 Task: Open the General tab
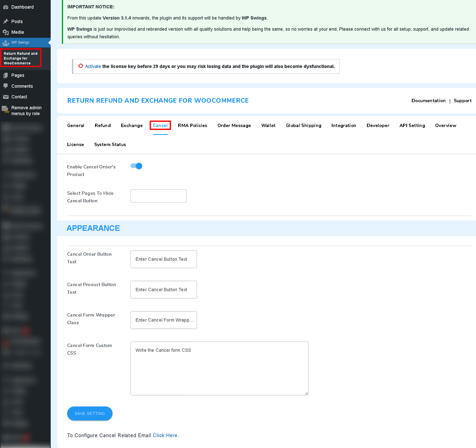[x=76, y=126]
